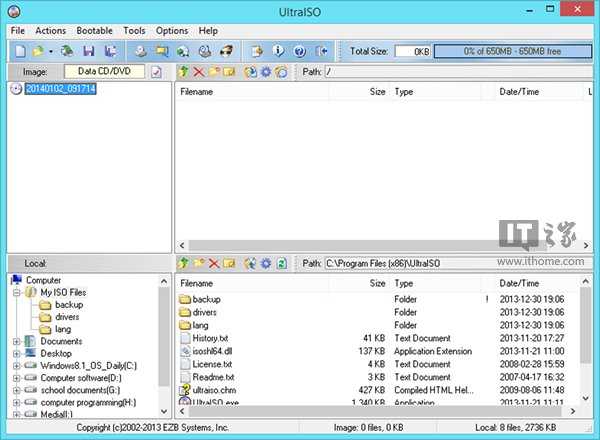
Task: Click the Exit icon in main toolbar
Action: pyautogui.click(x=321, y=51)
